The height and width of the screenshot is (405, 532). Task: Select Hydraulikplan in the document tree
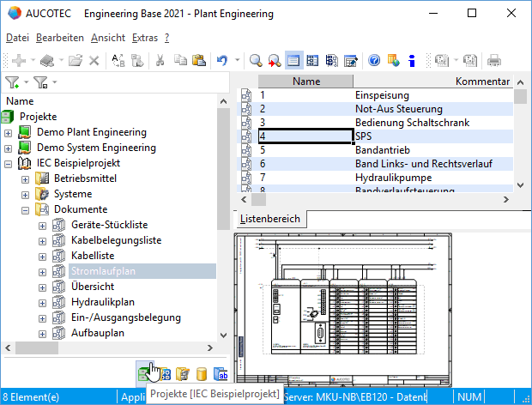coord(101,302)
